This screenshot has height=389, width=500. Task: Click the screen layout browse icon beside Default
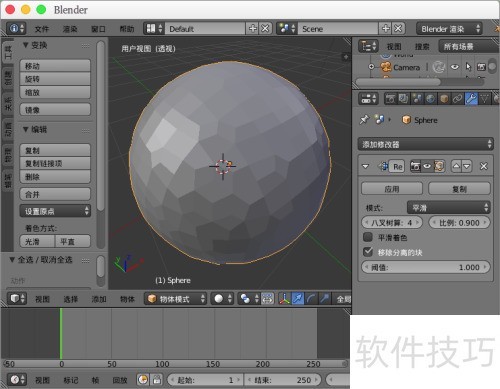click(154, 29)
